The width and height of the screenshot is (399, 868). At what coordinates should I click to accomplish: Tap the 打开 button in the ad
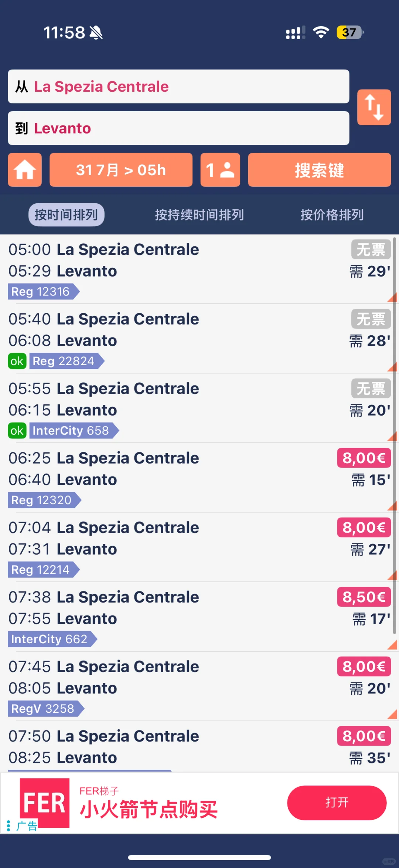coord(337,803)
